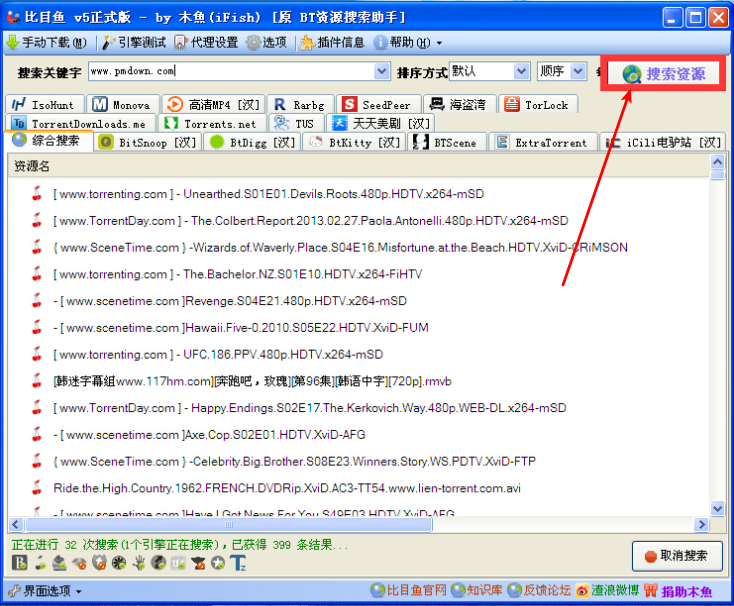Open the BtKitty engine tab
The image size is (734, 606).
pyautogui.click(x=354, y=142)
